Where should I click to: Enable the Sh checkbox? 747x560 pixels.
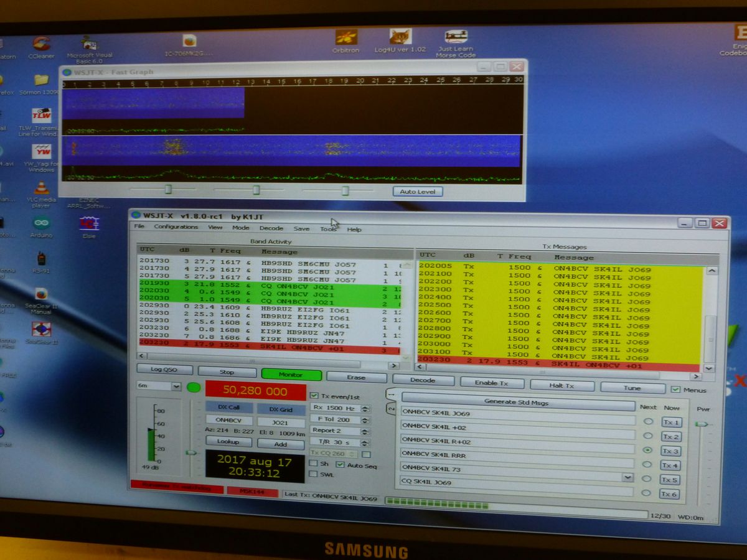tap(314, 464)
